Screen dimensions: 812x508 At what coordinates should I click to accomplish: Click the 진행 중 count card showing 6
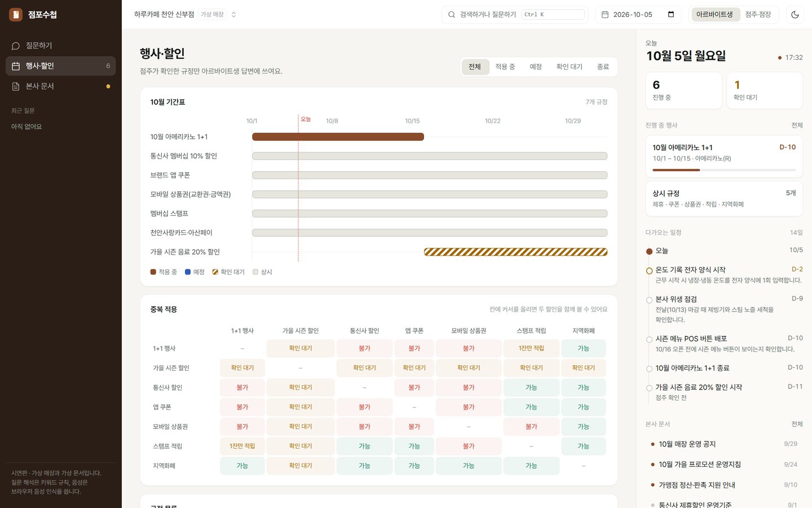tap(683, 90)
